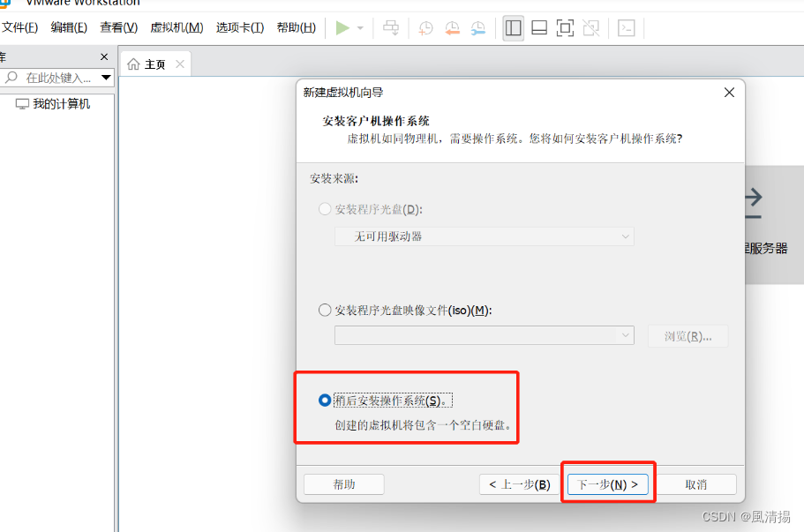The image size is (804, 532).
Task: Click the Unity mode icon
Action: 590,27
